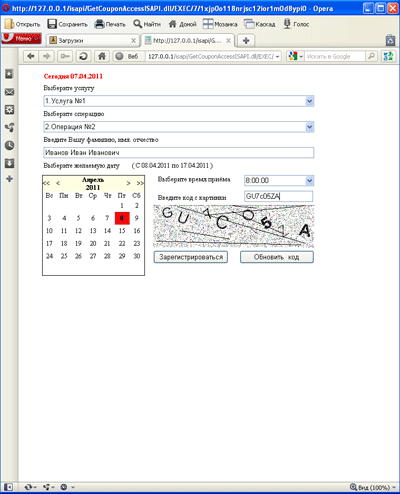Open the Opera Меню button

(22, 38)
